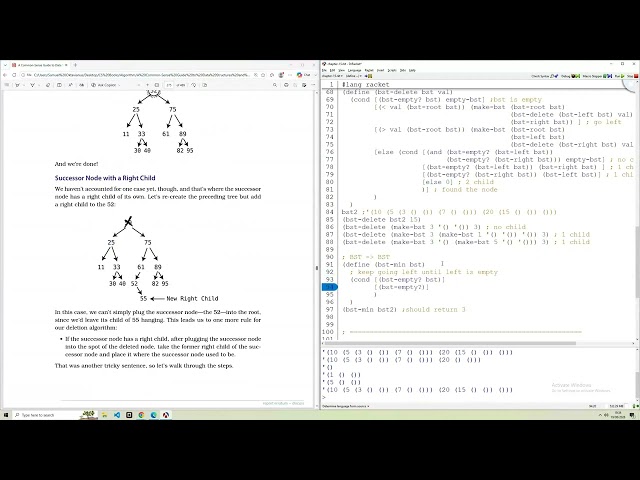Click the save icon in DrRacket toolbar
This screenshot has height=480, width=640.
(369, 76)
